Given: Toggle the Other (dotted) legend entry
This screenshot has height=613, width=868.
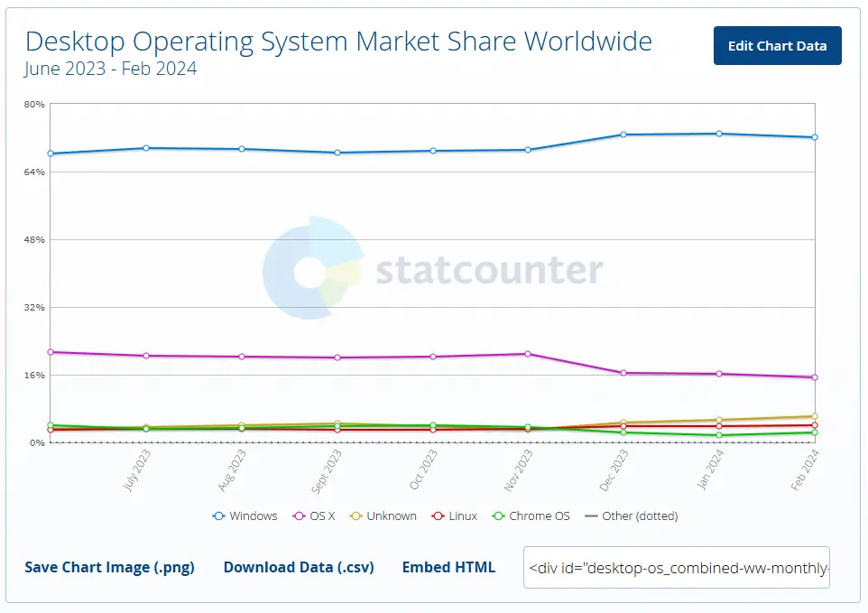Looking at the screenshot, I should point(631,515).
